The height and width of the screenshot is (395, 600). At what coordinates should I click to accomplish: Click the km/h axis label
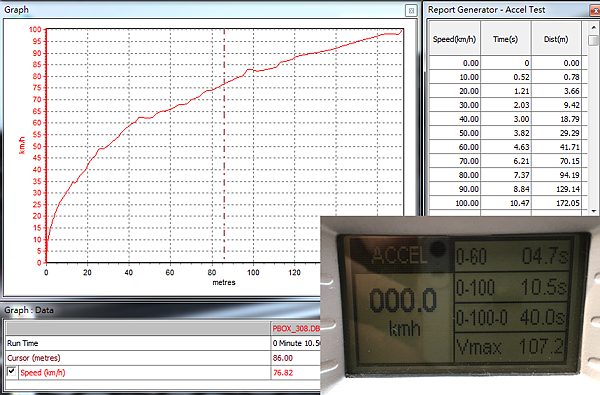tap(22, 145)
